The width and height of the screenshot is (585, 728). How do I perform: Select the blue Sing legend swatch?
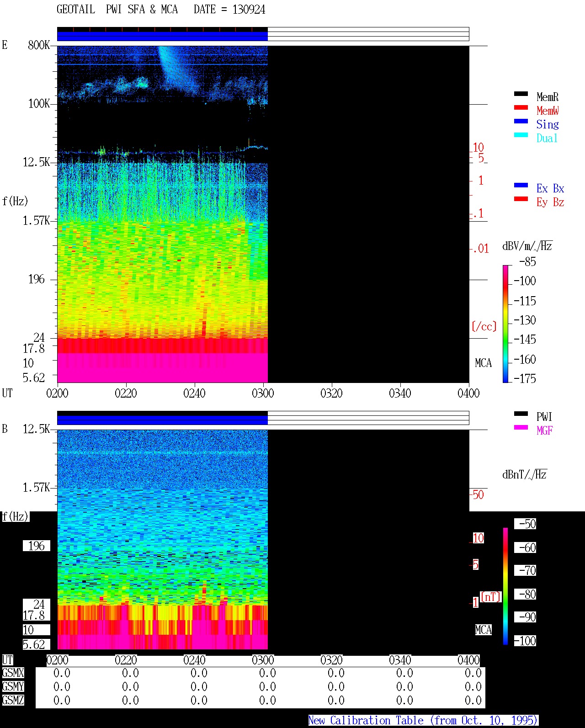pos(521,121)
